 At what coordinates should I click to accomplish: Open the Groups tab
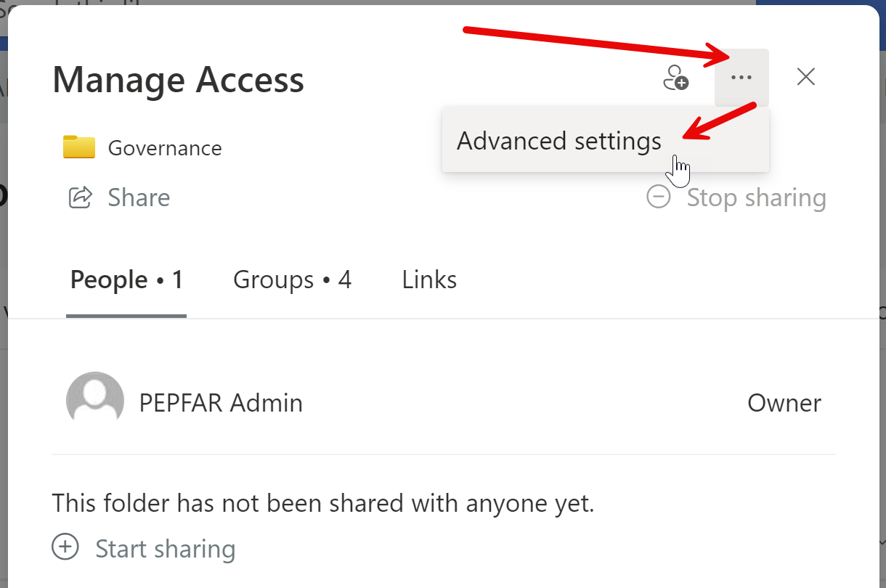click(292, 280)
